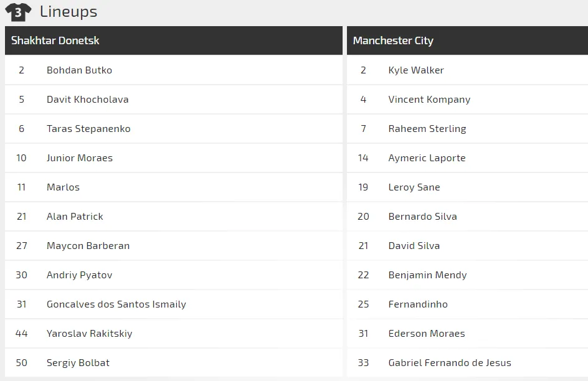Click Marlos in Shakhtar lineup
The image size is (588, 381).
63,187
